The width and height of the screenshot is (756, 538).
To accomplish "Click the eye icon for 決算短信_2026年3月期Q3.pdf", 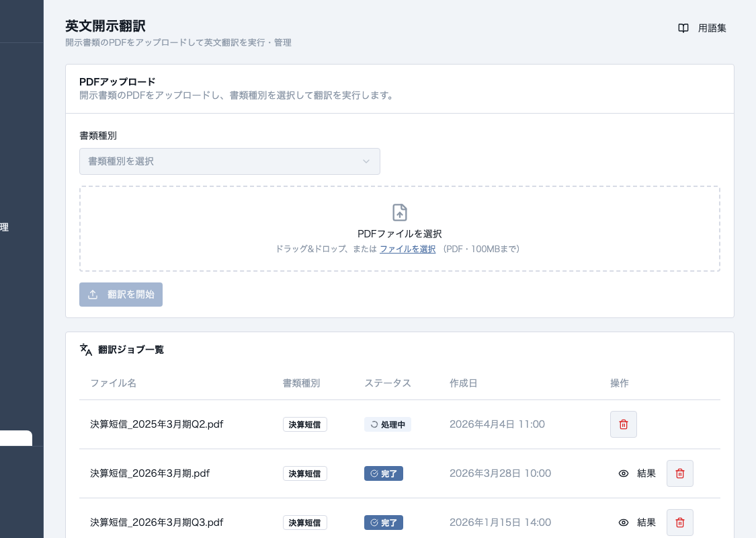I will (624, 523).
